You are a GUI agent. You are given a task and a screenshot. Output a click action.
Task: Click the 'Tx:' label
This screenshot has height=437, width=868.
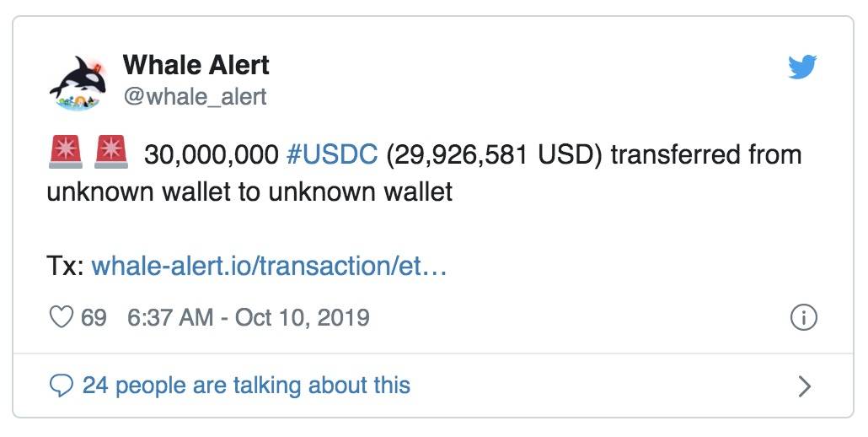[x=66, y=266]
